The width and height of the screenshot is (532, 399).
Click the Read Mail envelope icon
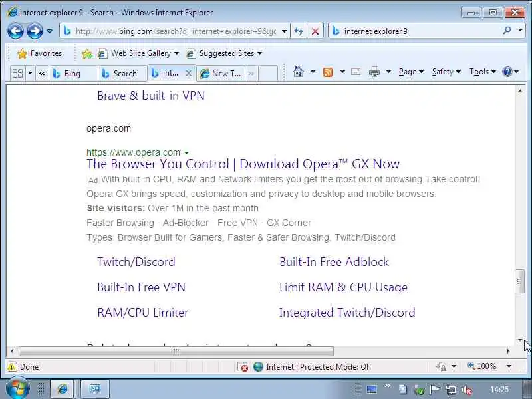(x=356, y=72)
